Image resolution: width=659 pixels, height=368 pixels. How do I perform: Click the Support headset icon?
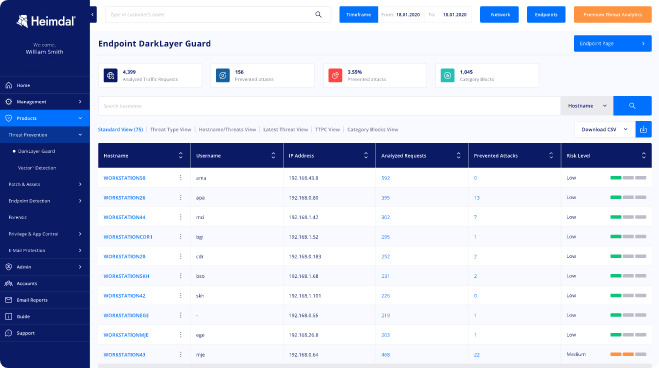click(x=8, y=333)
